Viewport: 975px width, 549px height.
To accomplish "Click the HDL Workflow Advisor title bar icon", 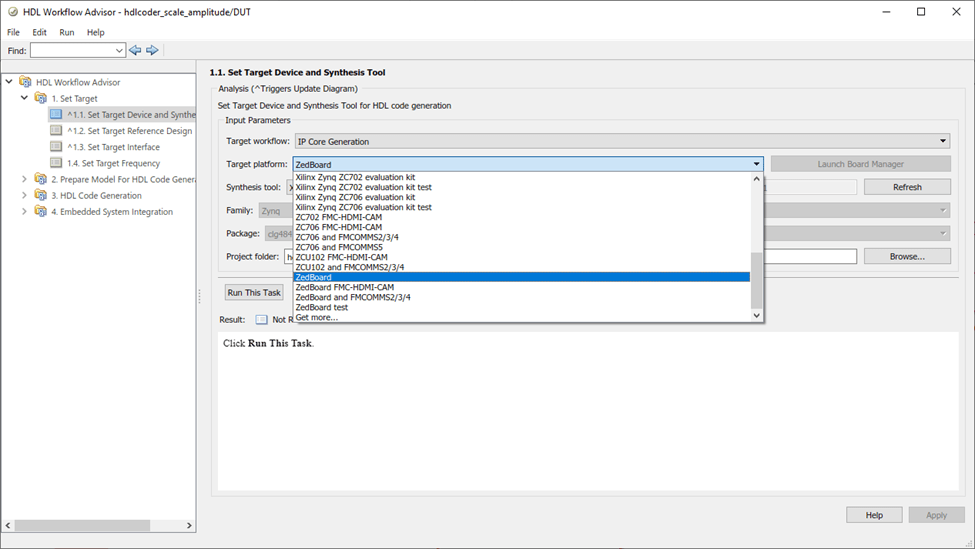I will pos(12,12).
